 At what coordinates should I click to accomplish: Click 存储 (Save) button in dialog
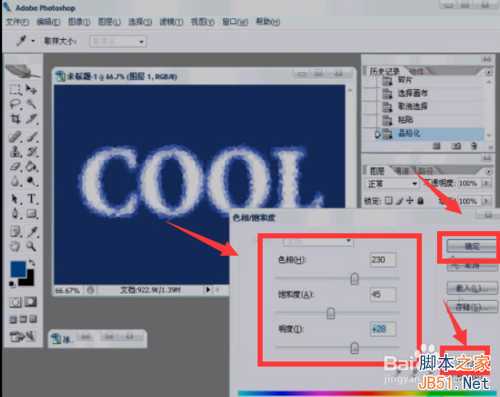[x=471, y=307]
